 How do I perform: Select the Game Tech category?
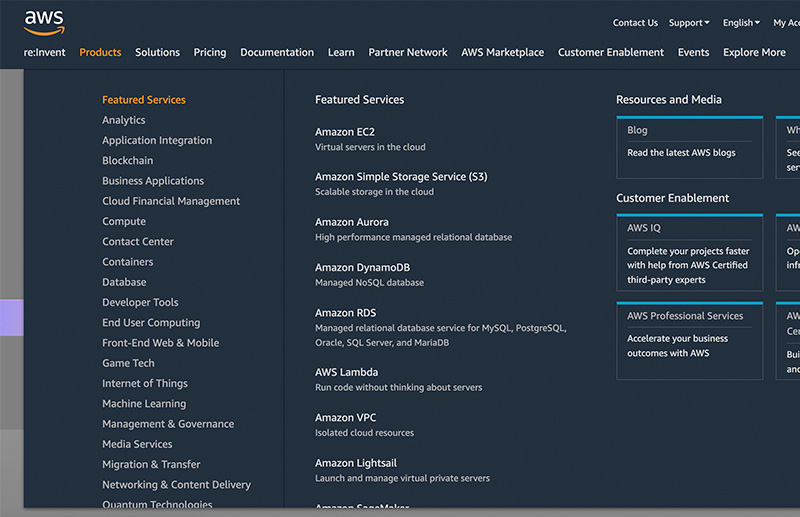tap(128, 363)
